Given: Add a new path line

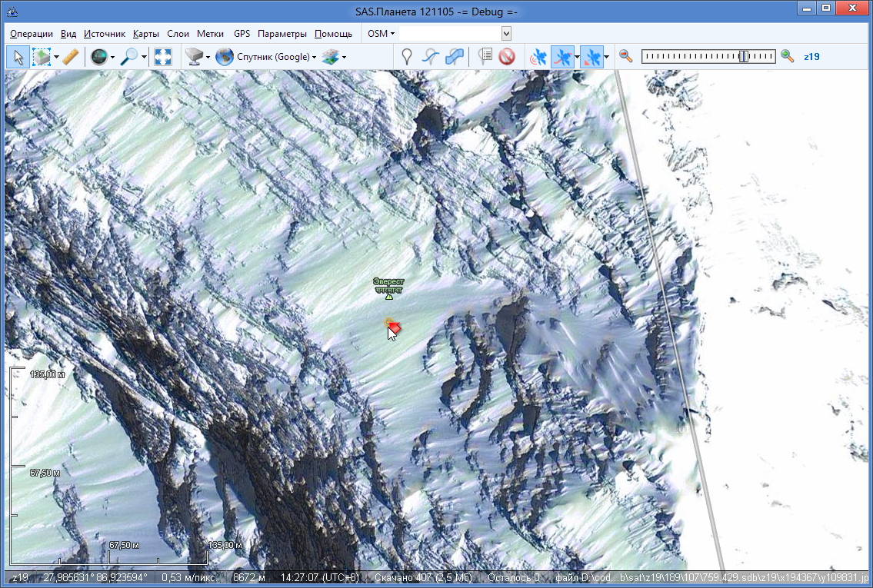Looking at the screenshot, I should pos(431,56).
